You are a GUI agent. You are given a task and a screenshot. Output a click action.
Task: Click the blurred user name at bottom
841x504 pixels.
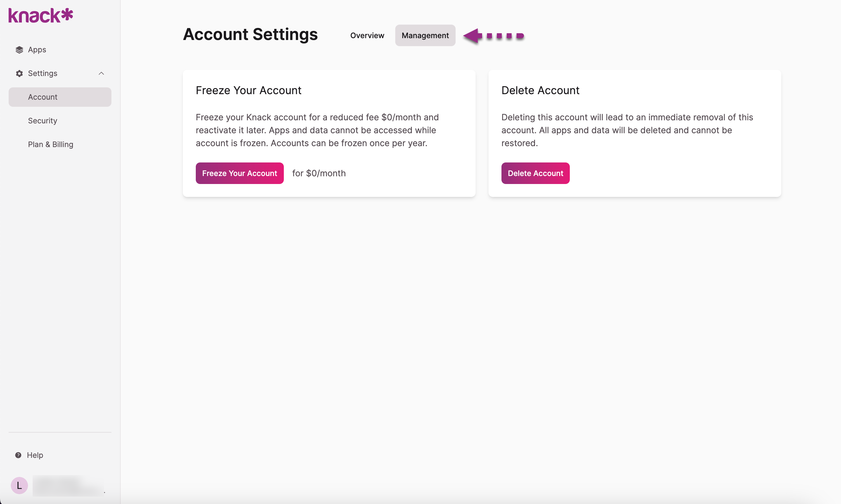click(68, 486)
